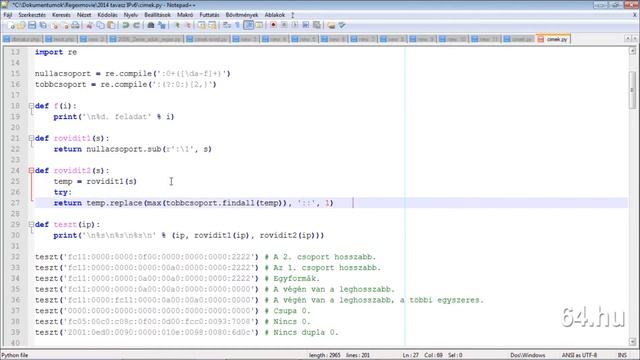This screenshot has height=360, width=640.
Task: Click the Paste toolbar icon
Action: pyautogui.click(x=111, y=25)
